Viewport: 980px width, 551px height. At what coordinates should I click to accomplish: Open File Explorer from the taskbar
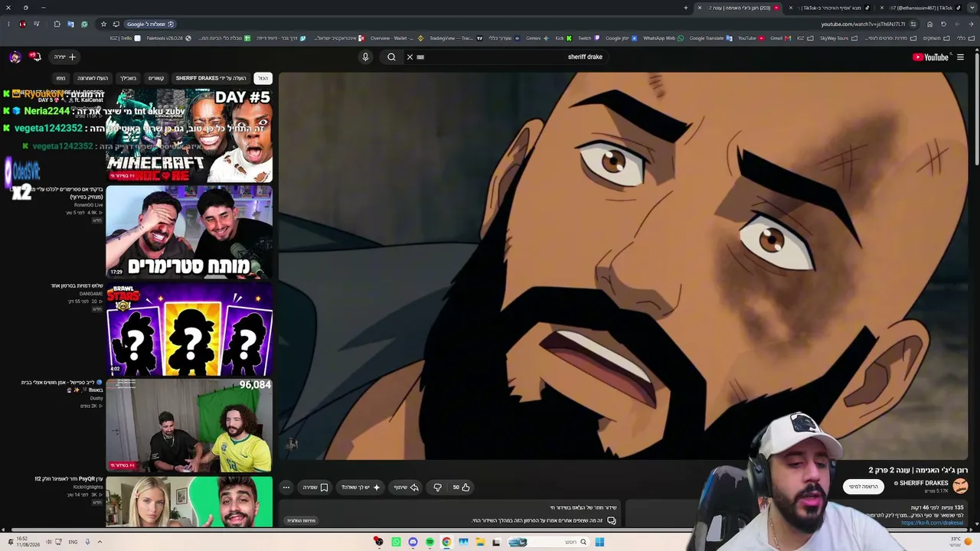coord(480,542)
